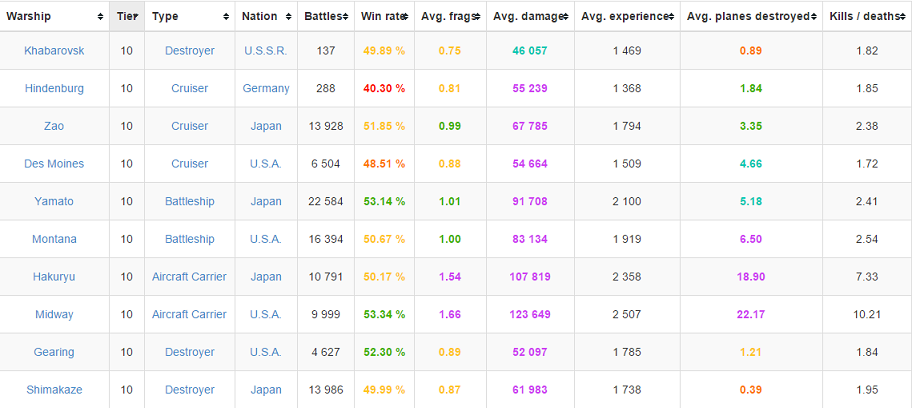The image size is (912, 408).
Task: Click Battleship type in Yamato row
Action: pyautogui.click(x=190, y=201)
